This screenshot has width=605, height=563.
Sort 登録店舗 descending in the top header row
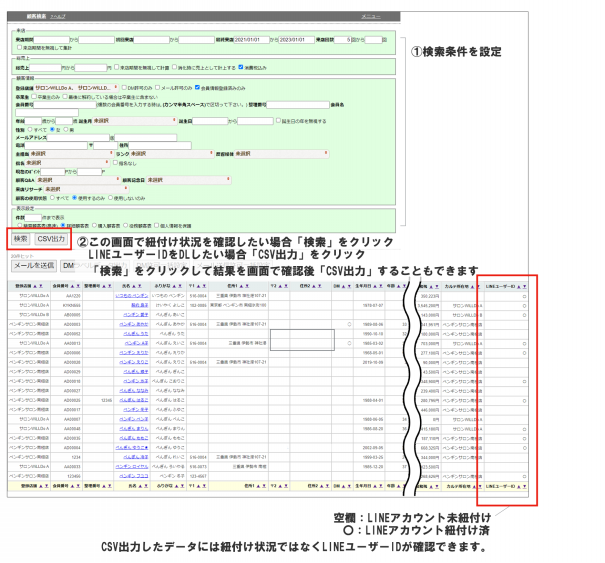point(41,286)
